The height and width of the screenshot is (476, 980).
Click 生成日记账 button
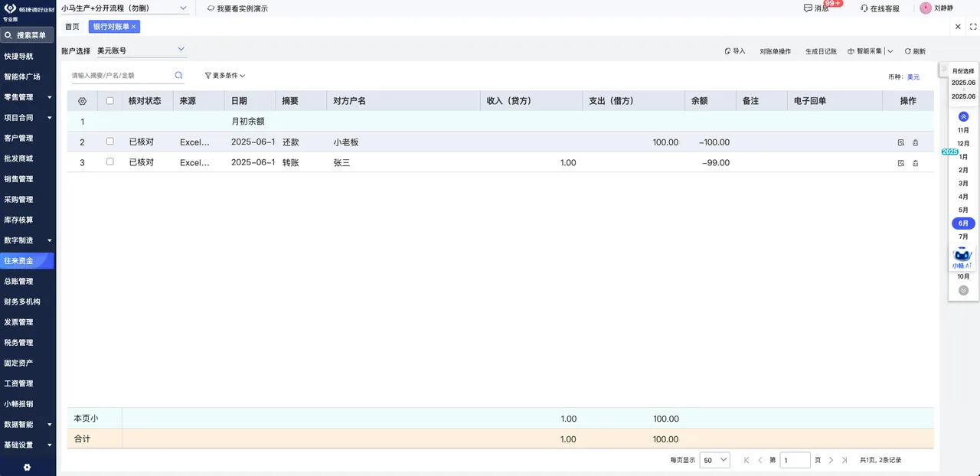821,51
